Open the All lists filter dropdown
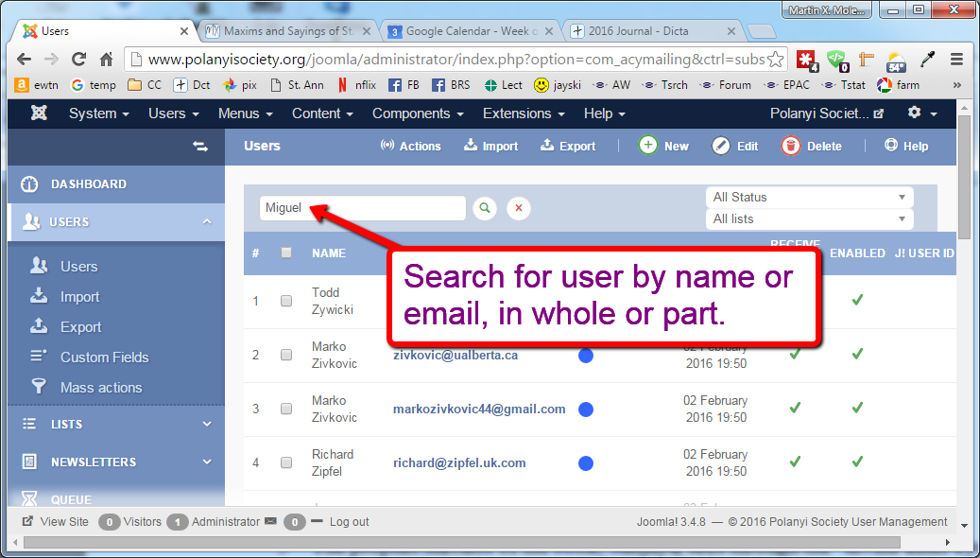This screenshot has height=558, width=980. click(x=809, y=218)
